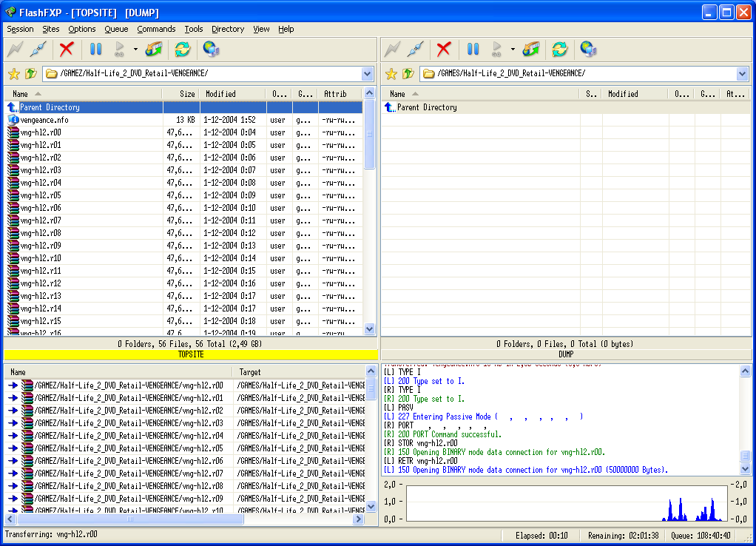
Task: Open the Session menu
Action: click(20, 29)
